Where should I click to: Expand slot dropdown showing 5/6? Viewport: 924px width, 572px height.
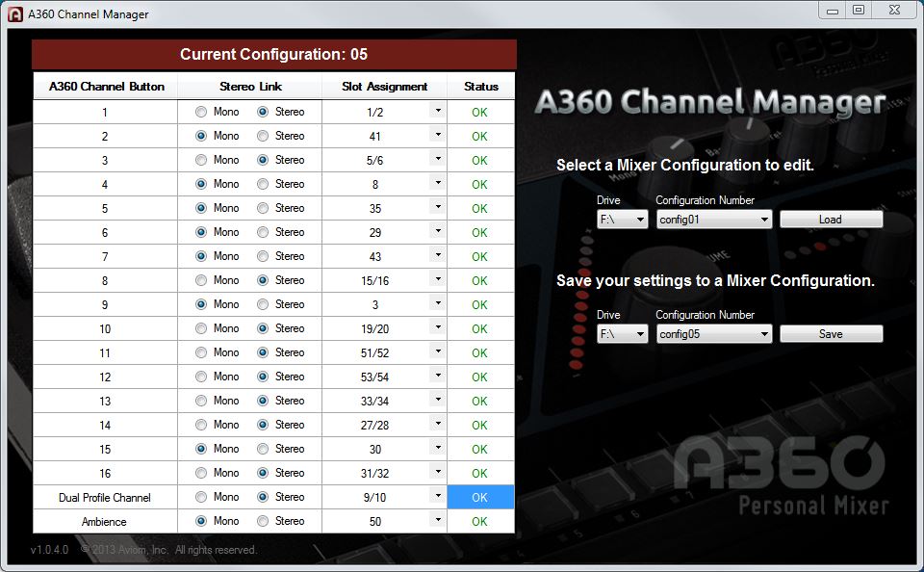pyautogui.click(x=437, y=159)
